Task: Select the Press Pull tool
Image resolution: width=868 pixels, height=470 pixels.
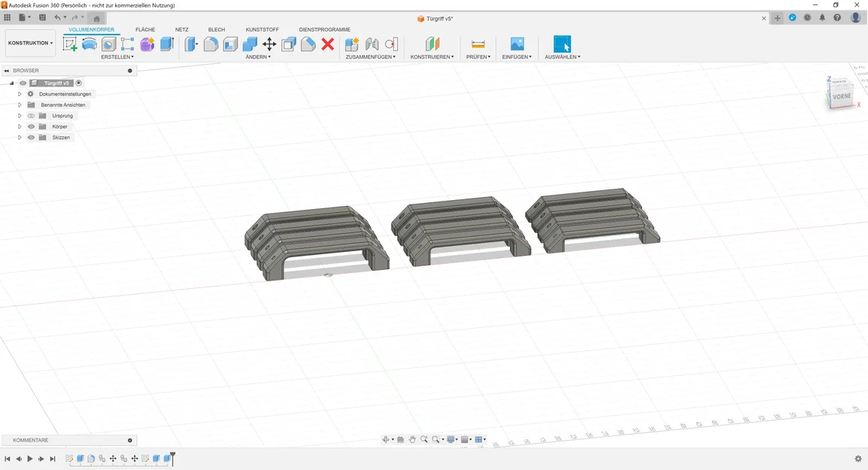Action: (191, 44)
